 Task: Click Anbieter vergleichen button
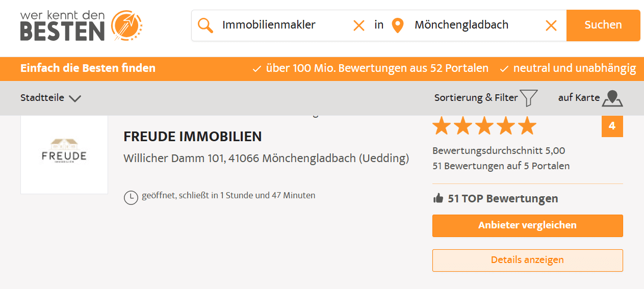tap(527, 225)
